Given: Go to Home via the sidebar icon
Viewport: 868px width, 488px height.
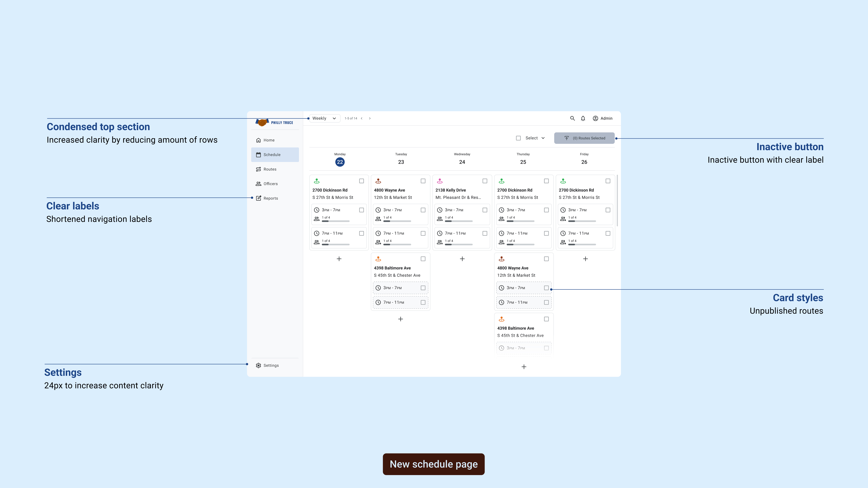Looking at the screenshot, I should (269, 140).
